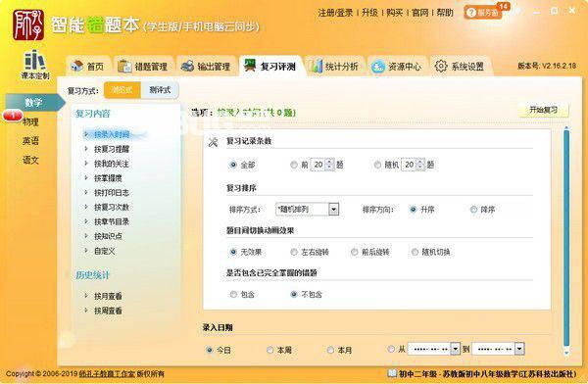The height and width of the screenshot is (384, 588).
Task: Open the 排序方式 随机排列 dropdown
Action: (x=333, y=210)
